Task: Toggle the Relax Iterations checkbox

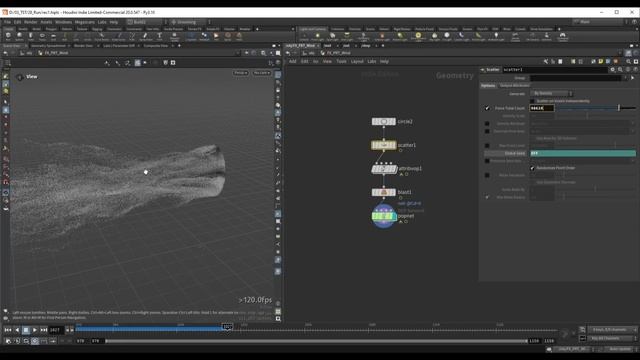Action: pyautogui.click(x=487, y=175)
